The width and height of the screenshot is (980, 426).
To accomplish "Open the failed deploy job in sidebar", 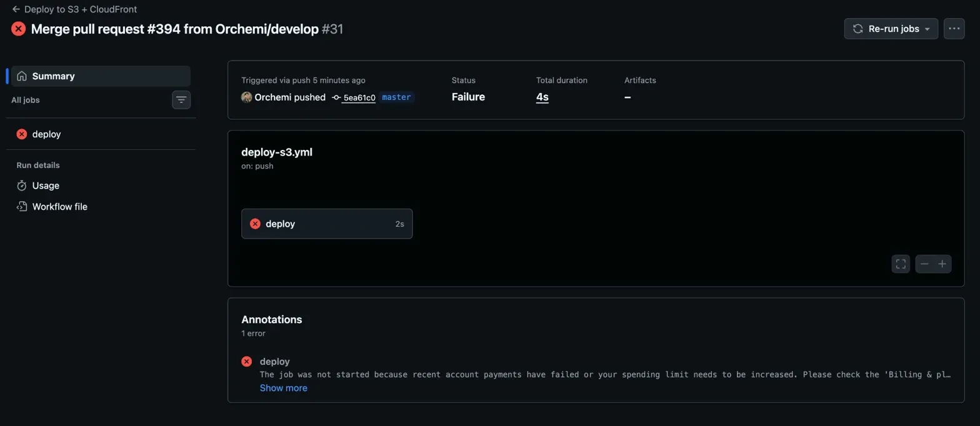I will point(101,134).
